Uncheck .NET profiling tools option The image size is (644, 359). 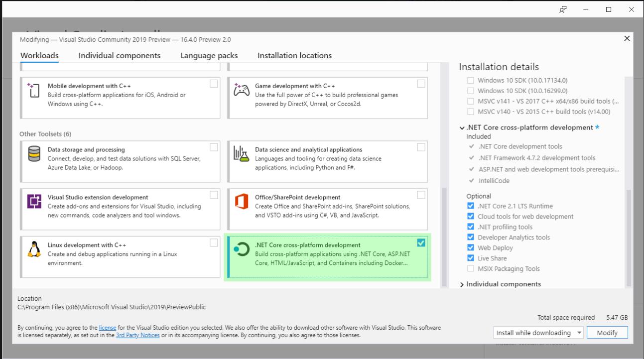[x=471, y=227]
